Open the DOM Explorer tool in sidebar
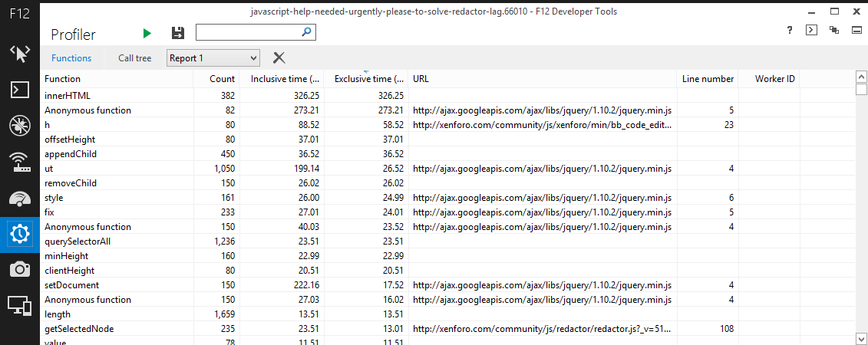The height and width of the screenshot is (345, 868). coord(19,53)
